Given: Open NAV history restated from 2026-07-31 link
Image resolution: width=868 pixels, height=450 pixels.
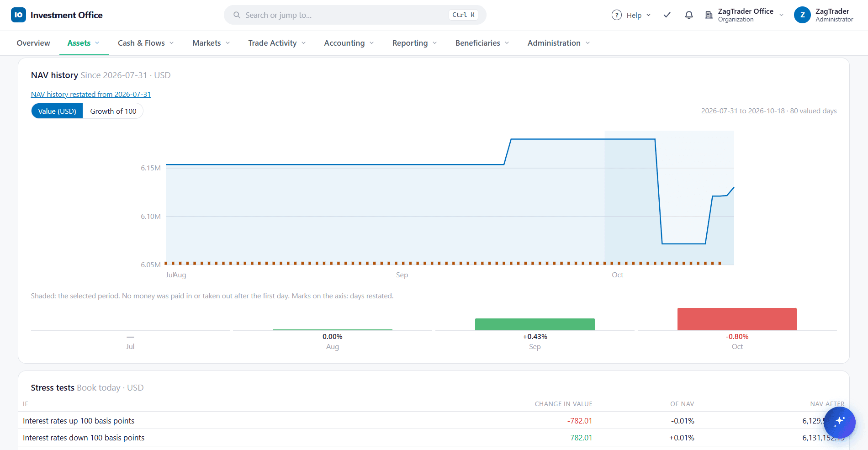Looking at the screenshot, I should tap(91, 94).
